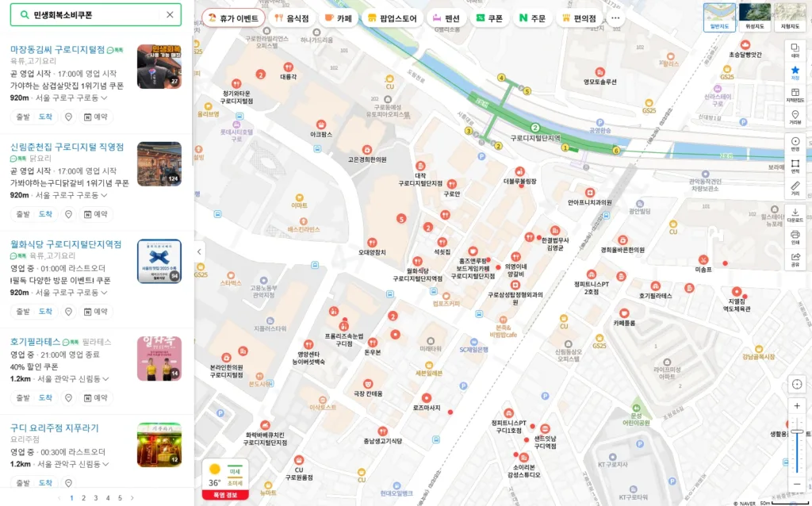
Task: Switch to 일반지도 map type
Action: point(719,17)
